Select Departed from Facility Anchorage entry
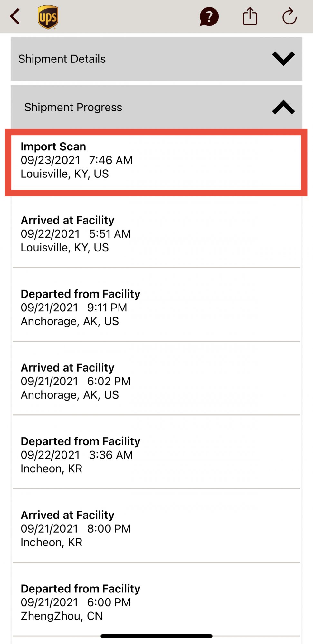Screen dimensions: 313x644 (156, 308)
